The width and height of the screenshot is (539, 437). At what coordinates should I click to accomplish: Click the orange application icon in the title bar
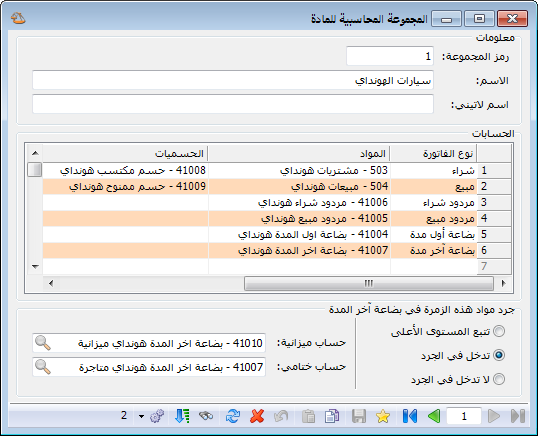[x=18, y=18]
